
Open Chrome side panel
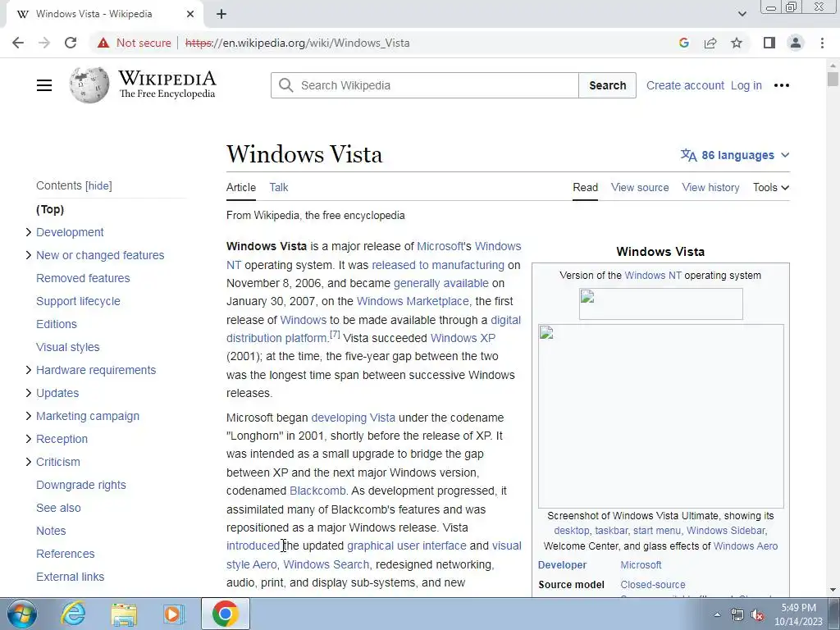[769, 43]
